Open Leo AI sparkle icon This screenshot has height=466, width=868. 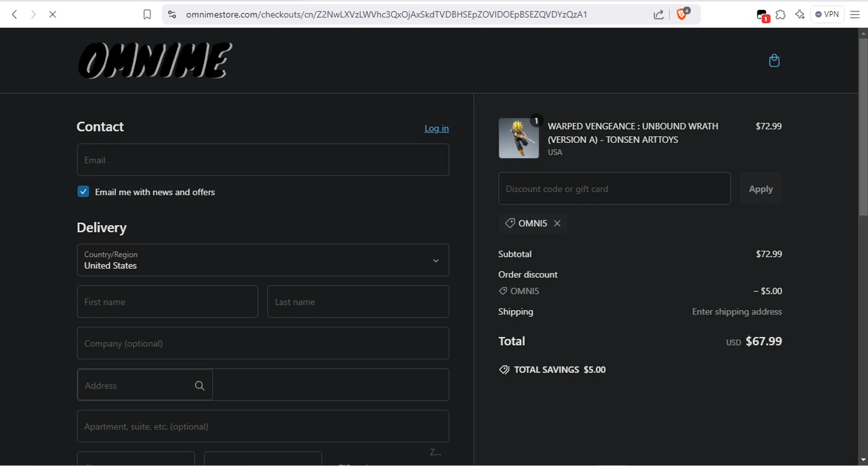tap(800, 14)
